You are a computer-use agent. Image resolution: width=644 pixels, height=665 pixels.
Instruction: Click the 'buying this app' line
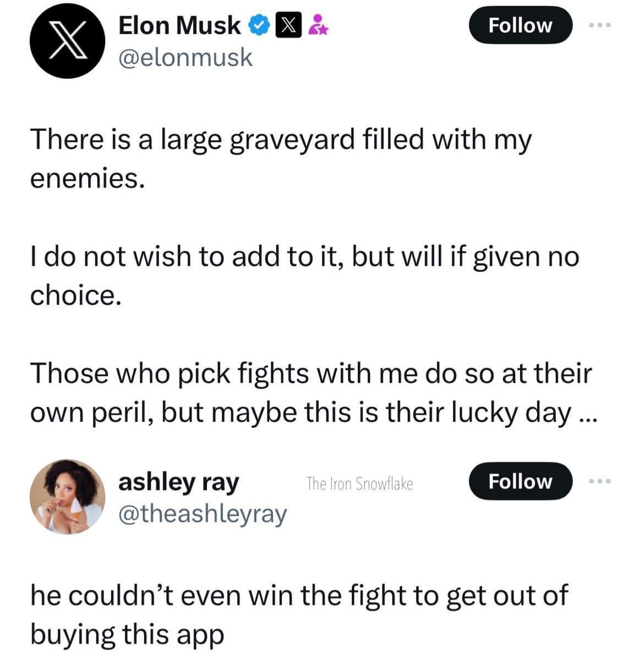pyautogui.click(x=127, y=634)
